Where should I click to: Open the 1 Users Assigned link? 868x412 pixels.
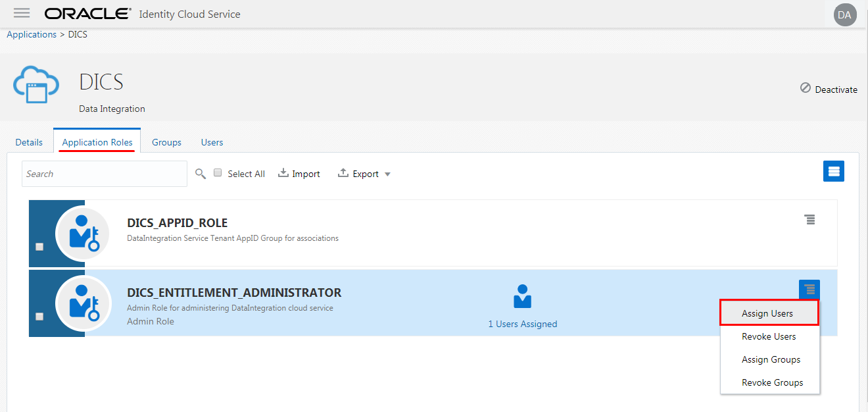point(523,324)
